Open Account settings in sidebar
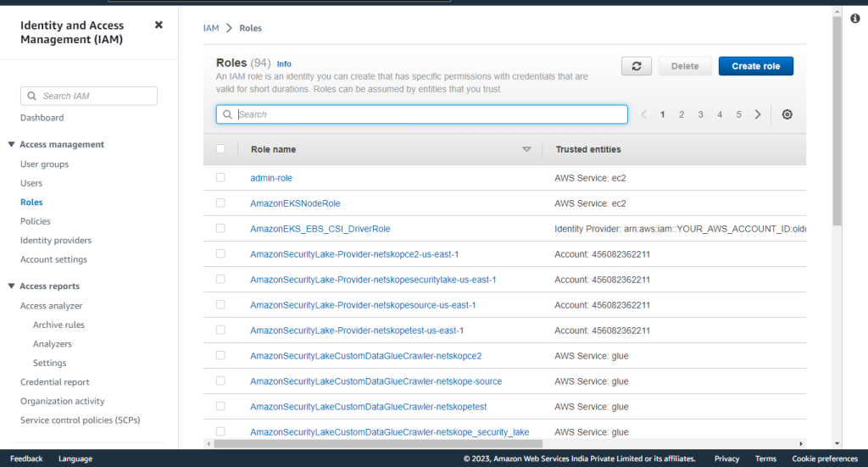Viewport: 868px width, 467px height. pos(53,259)
